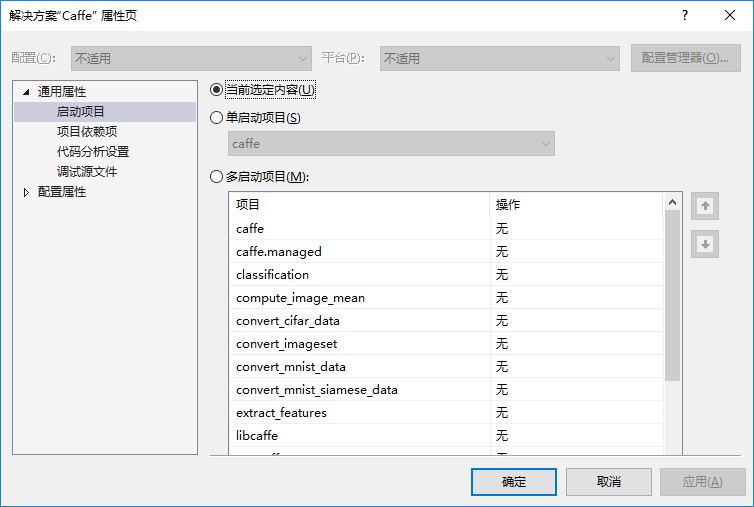
Task: Click the move up arrow button
Action: [705, 206]
